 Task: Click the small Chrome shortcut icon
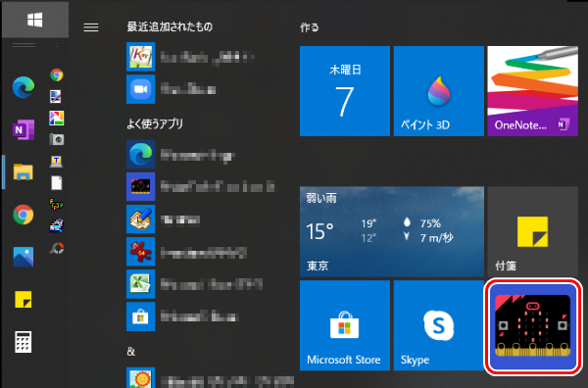(57, 75)
